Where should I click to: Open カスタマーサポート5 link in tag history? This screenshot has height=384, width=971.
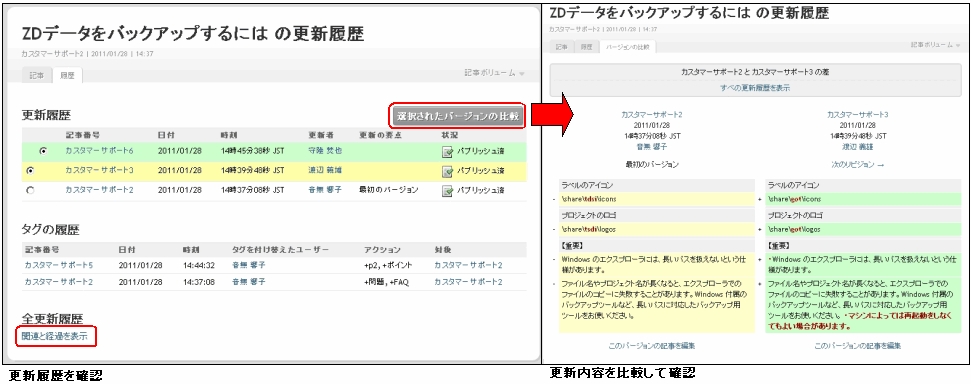pyautogui.click(x=59, y=266)
